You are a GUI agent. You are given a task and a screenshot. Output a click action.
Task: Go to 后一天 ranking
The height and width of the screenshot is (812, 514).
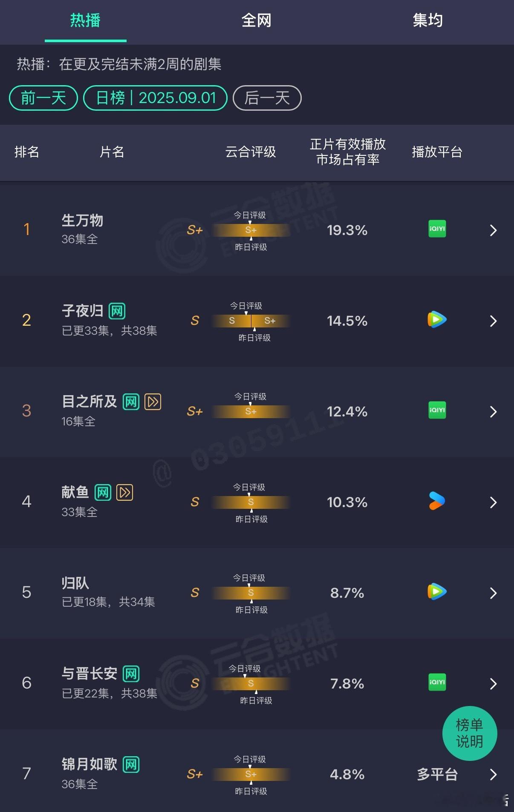267,98
